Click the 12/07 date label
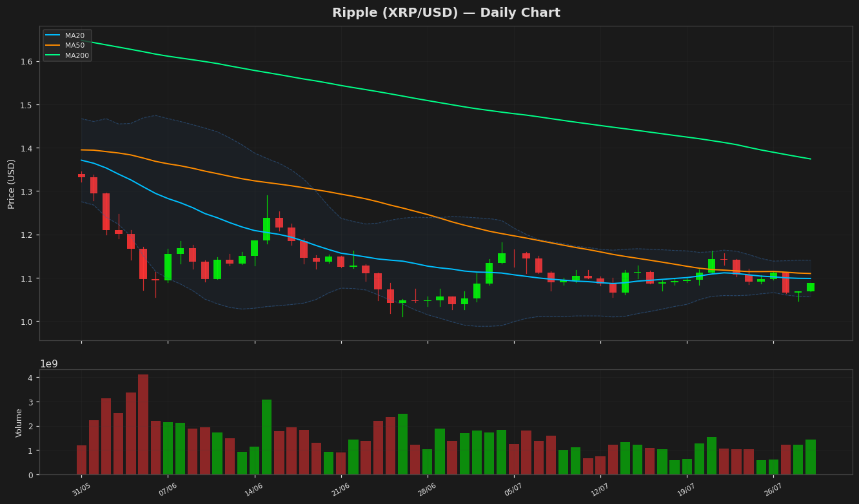Image resolution: width=859 pixels, height=504 pixels. coord(600,490)
